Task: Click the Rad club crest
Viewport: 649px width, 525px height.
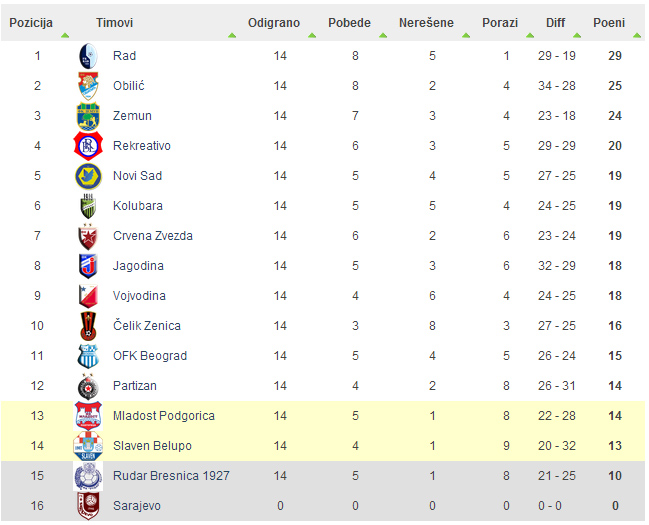Action: click(88, 56)
